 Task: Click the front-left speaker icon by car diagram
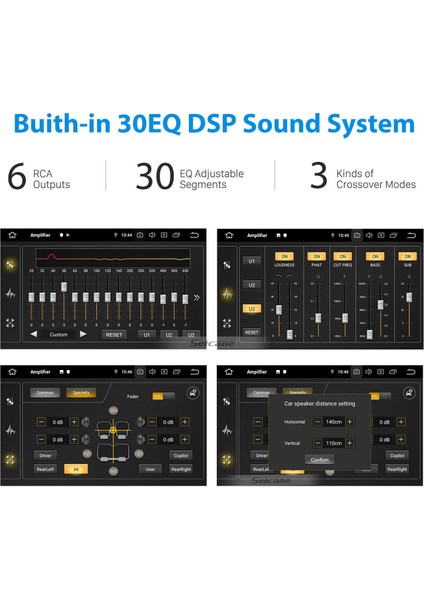[x=85, y=422]
